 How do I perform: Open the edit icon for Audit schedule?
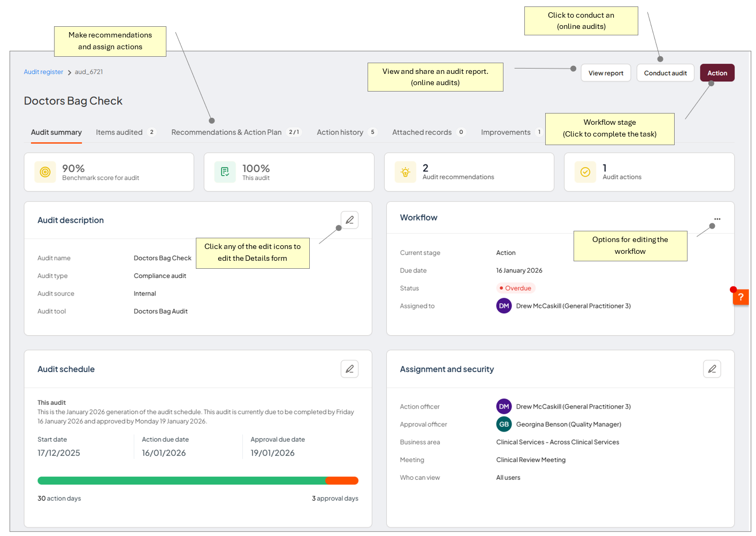pyautogui.click(x=349, y=369)
